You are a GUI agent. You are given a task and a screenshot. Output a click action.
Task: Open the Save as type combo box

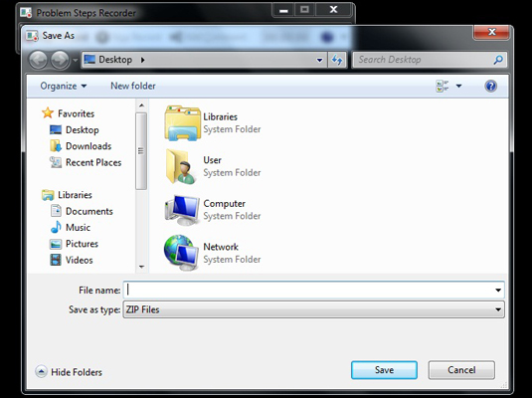tap(314, 309)
